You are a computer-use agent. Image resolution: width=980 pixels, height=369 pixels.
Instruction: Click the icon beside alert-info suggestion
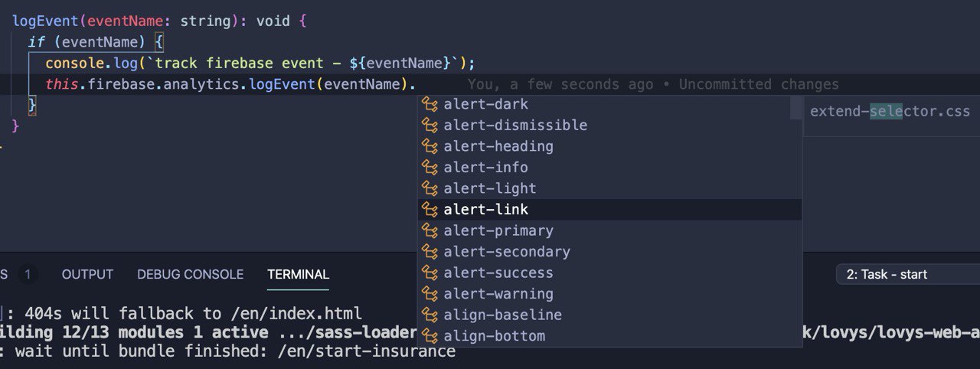coord(430,168)
